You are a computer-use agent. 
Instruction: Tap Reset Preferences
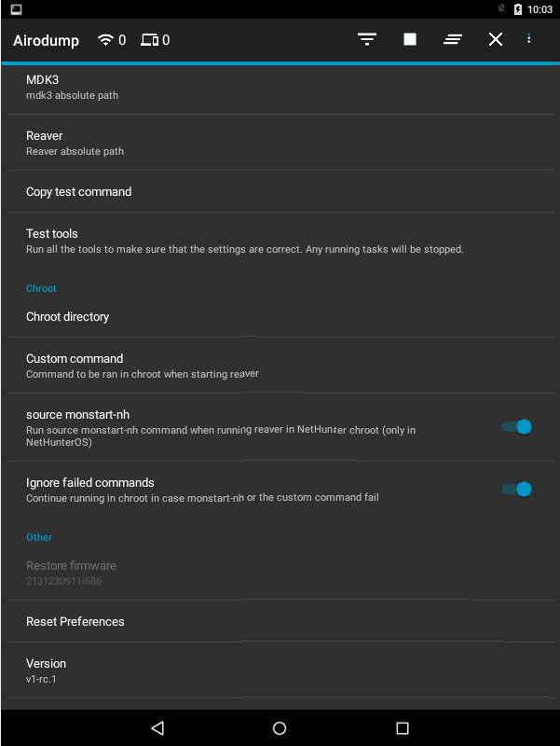(x=280, y=622)
